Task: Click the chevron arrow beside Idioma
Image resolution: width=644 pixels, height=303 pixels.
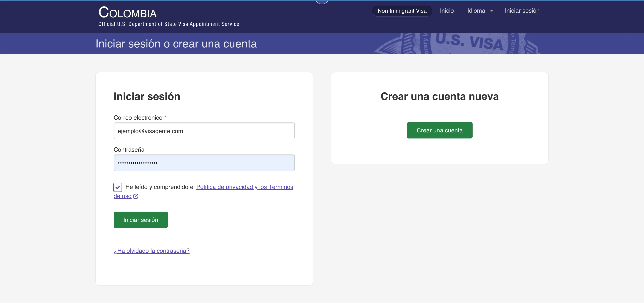Action: 491,11
